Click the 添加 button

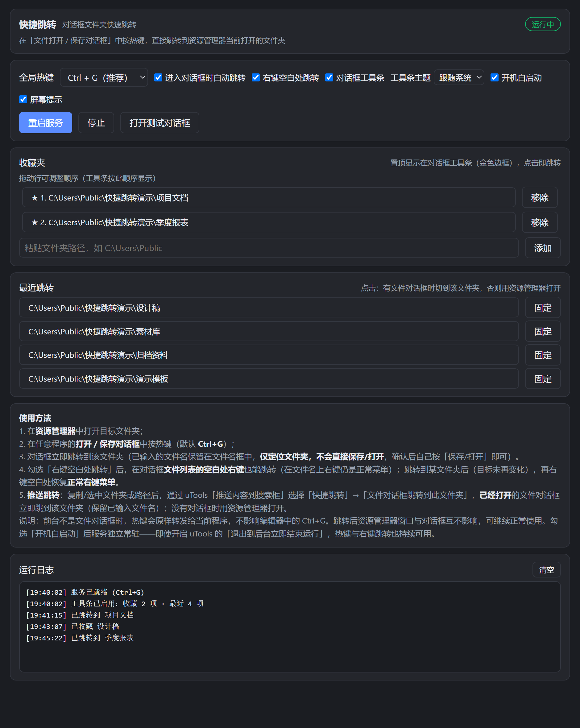(x=542, y=248)
